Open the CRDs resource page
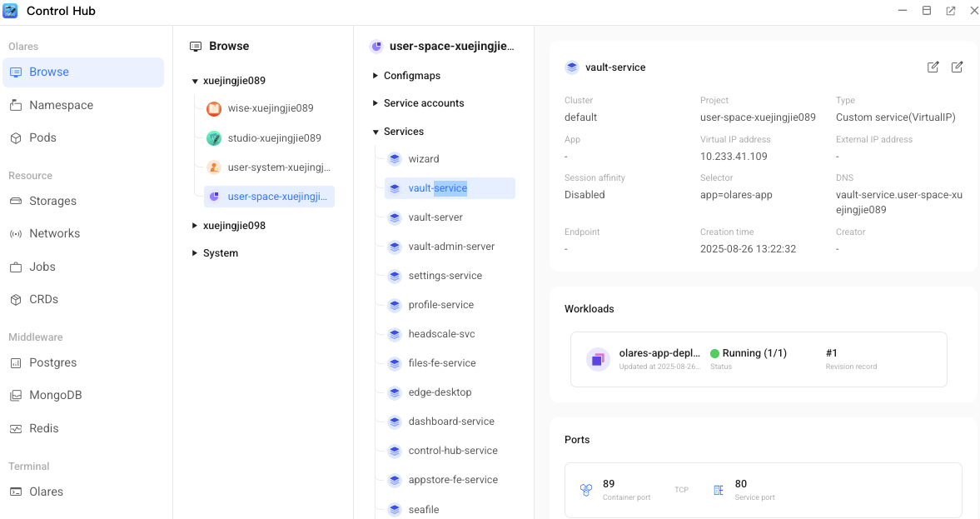Screen dimensions: 980x519 [43, 299]
